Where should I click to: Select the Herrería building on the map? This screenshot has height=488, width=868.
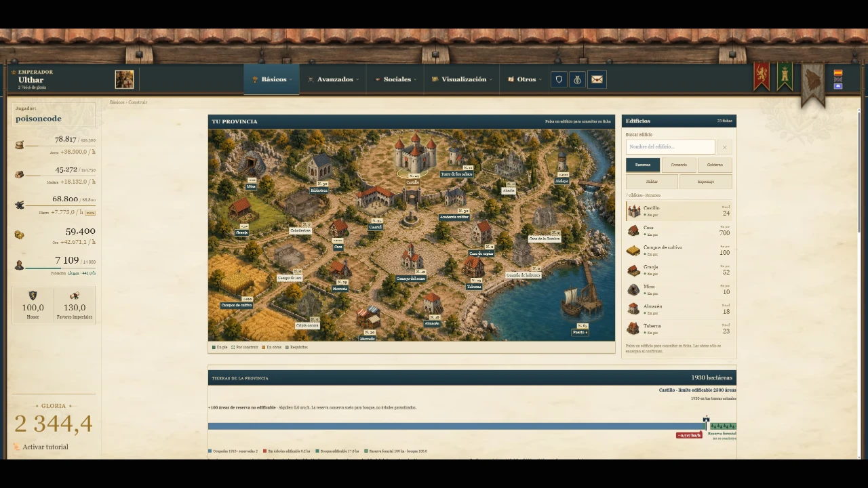tap(340, 269)
